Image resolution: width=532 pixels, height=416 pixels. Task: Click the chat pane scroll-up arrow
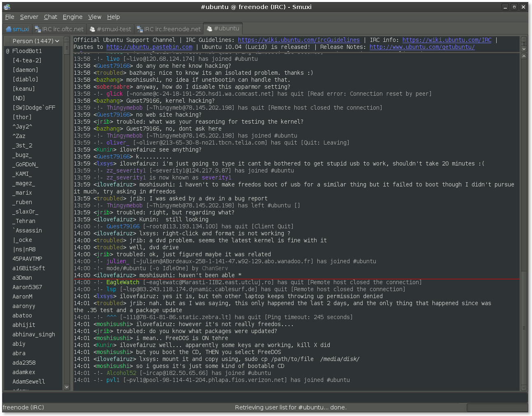click(524, 56)
